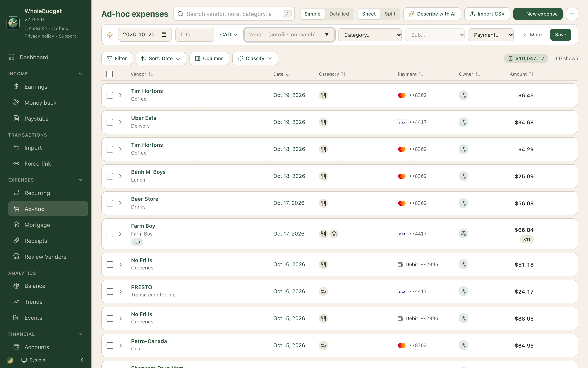
Task: Click the Import CSV button
Action: pos(487,14)
